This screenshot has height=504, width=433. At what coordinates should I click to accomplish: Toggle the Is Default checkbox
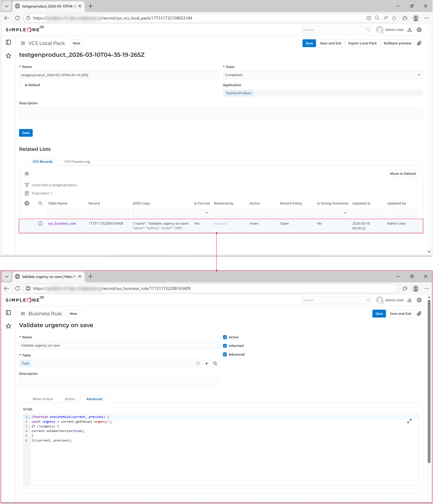pos(21,85)
